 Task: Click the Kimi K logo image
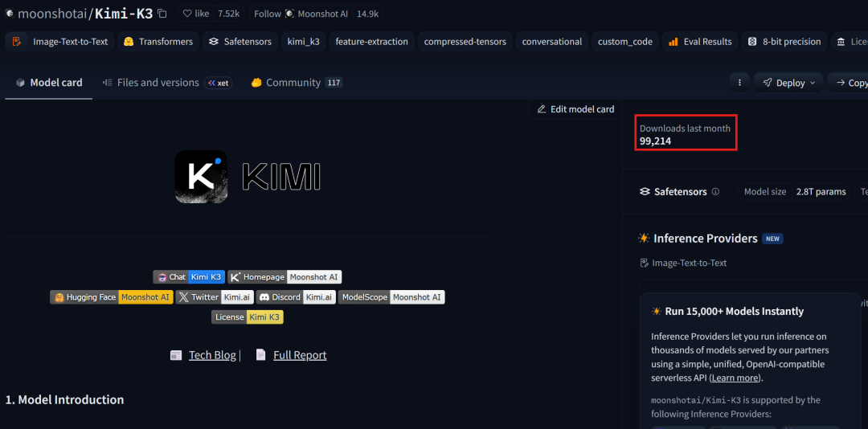(201, 177)
